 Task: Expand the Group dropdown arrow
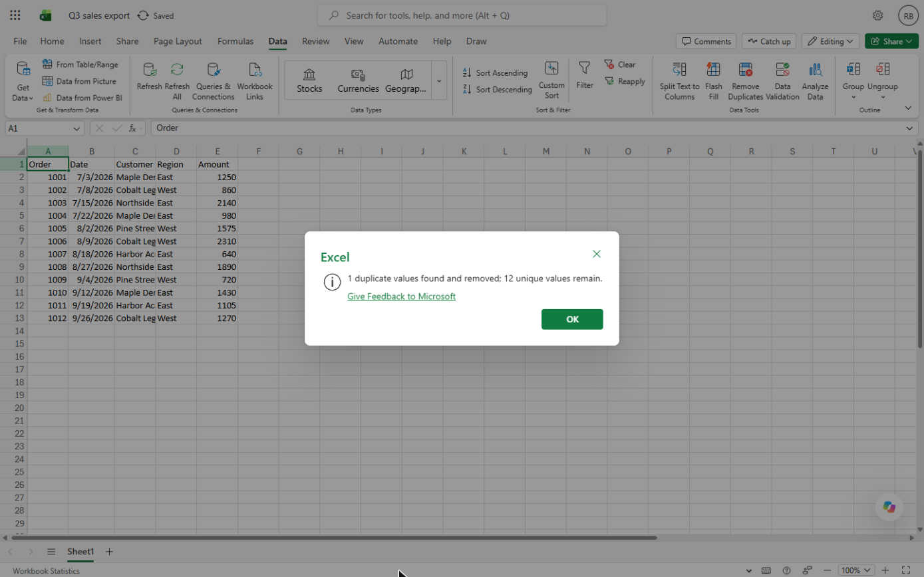click(x=853, y=97)
